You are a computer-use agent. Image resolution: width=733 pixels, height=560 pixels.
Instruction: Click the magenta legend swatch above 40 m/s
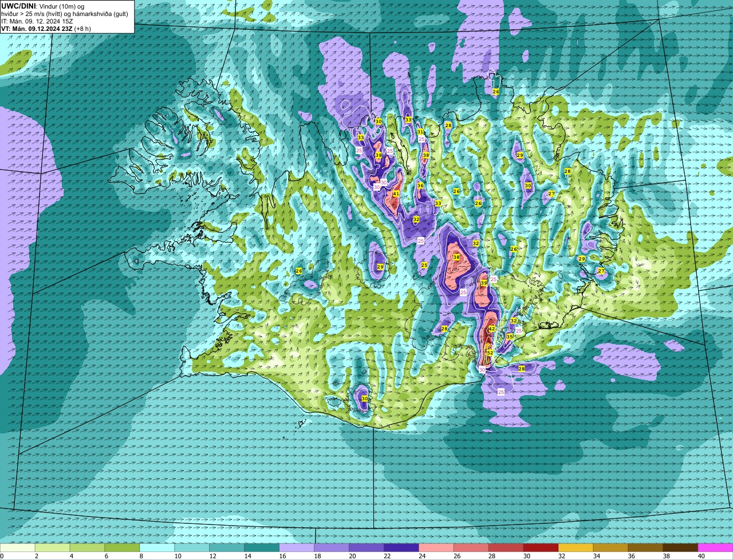[715, 547]
